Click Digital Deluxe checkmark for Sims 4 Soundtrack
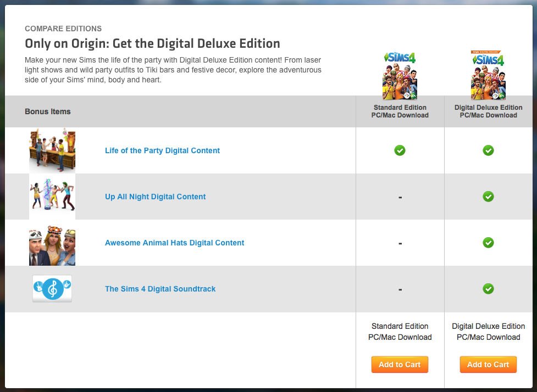The width and height of the screenshot is (537, 392). (488, 289)
